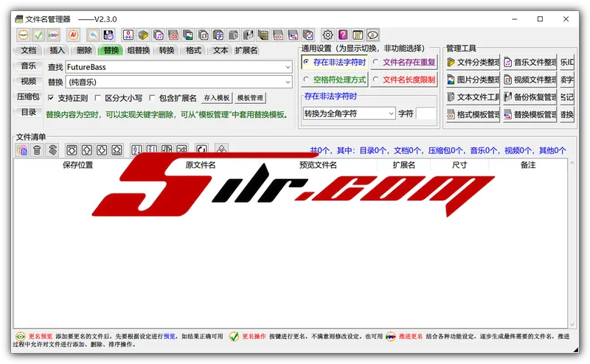Screen dimensions: 590x364
Task: Open the 备份恢复管理 tool
Action: pyautogui.click(x=530, y=97)
